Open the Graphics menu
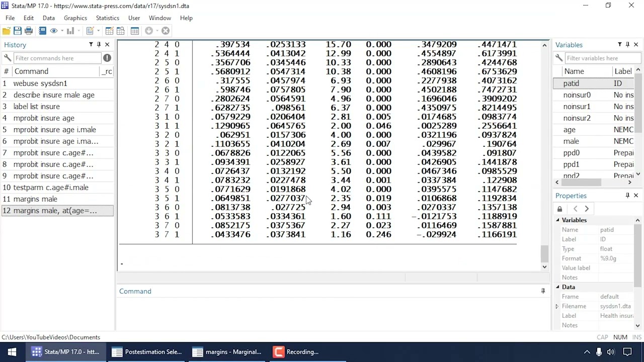The width and height of the screenshot is (644, 362). coord(75,18)
